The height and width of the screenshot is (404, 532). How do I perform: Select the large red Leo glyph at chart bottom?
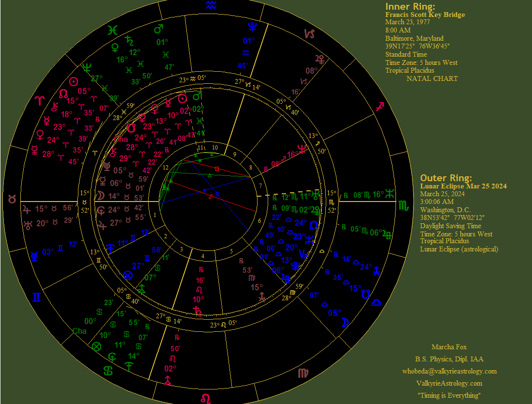(206, 398)
